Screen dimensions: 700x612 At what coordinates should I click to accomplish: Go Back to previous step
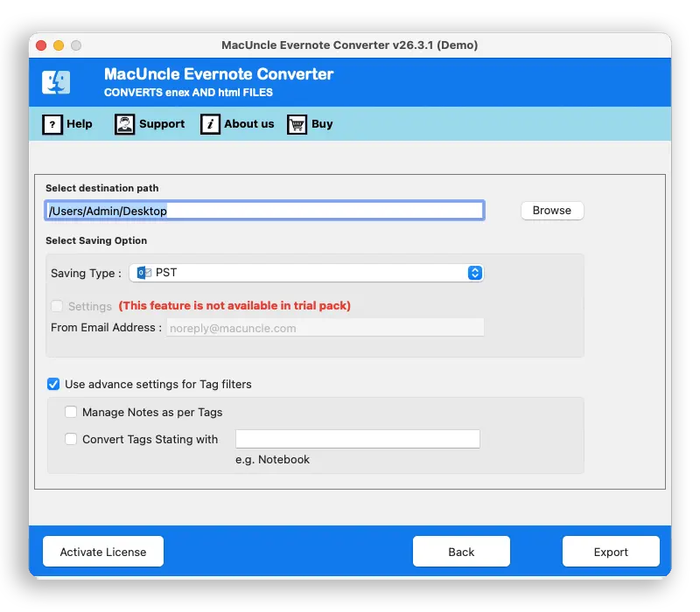(461, 552)
